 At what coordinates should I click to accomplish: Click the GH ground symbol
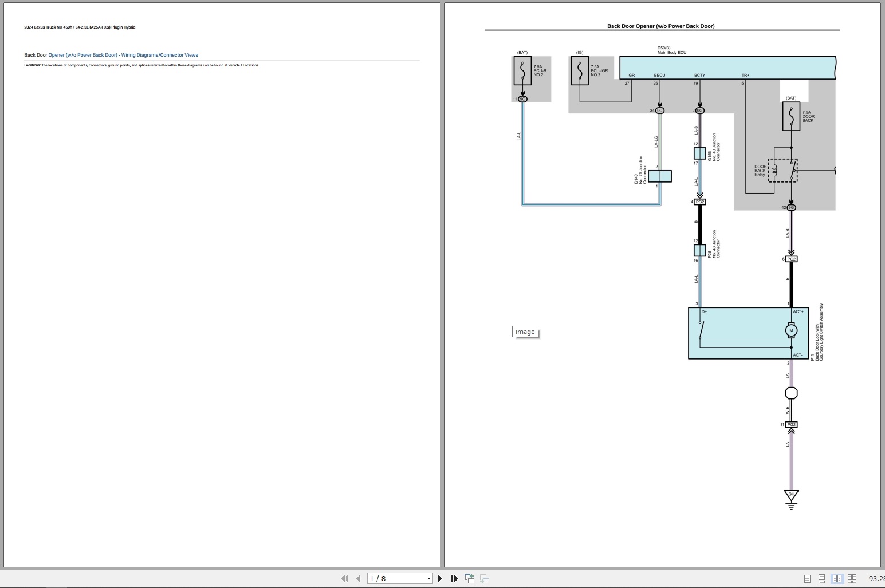791,496
